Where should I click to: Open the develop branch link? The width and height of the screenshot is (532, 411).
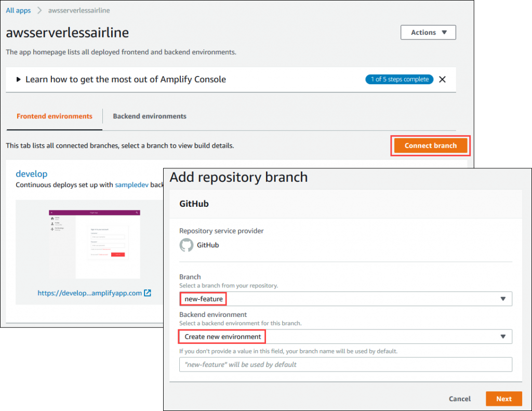point(31,174)
